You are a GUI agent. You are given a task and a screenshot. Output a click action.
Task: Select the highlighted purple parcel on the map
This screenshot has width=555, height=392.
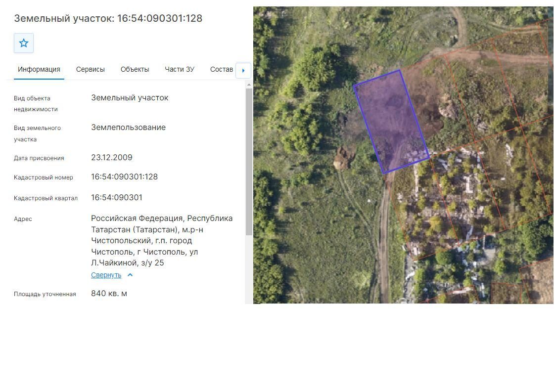(391, 121)
